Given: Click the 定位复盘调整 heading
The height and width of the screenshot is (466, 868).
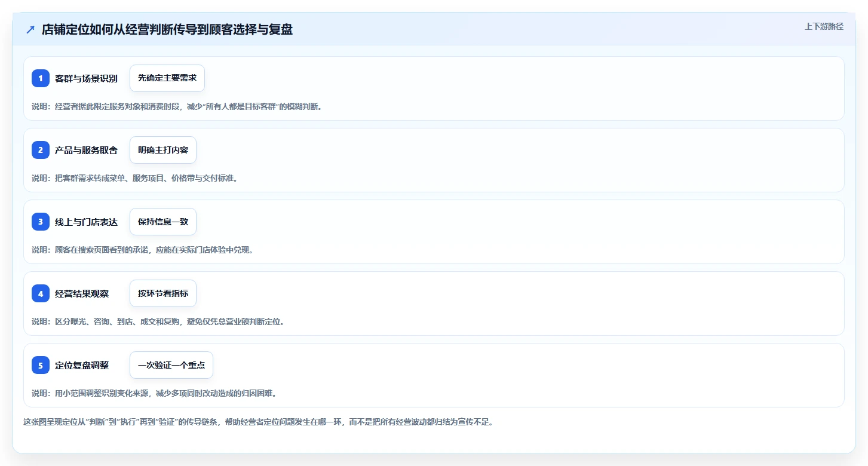Looking at the screenshot, I should tap(82, 365).
